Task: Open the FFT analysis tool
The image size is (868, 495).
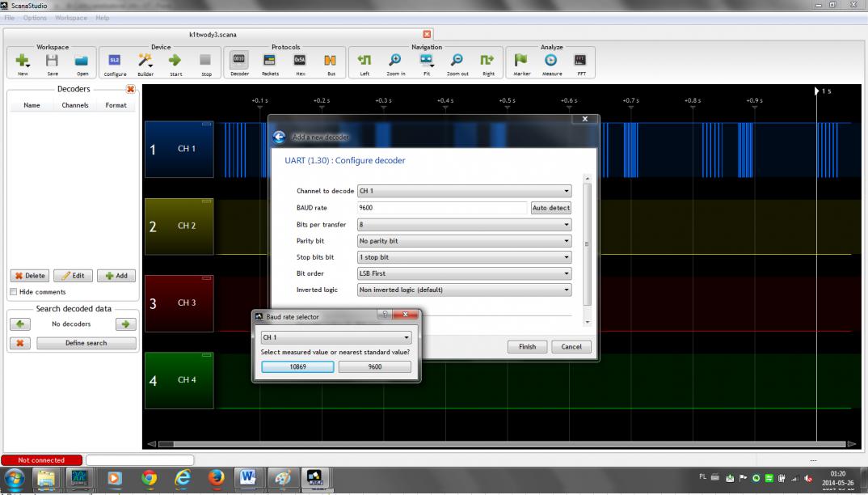Action: click(x=581, y=61)
